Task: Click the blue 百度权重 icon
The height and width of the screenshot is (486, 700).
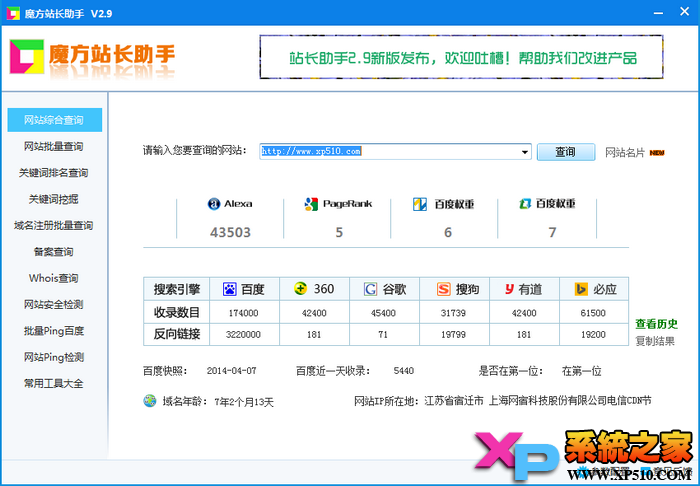Action: tap(420, 204)
